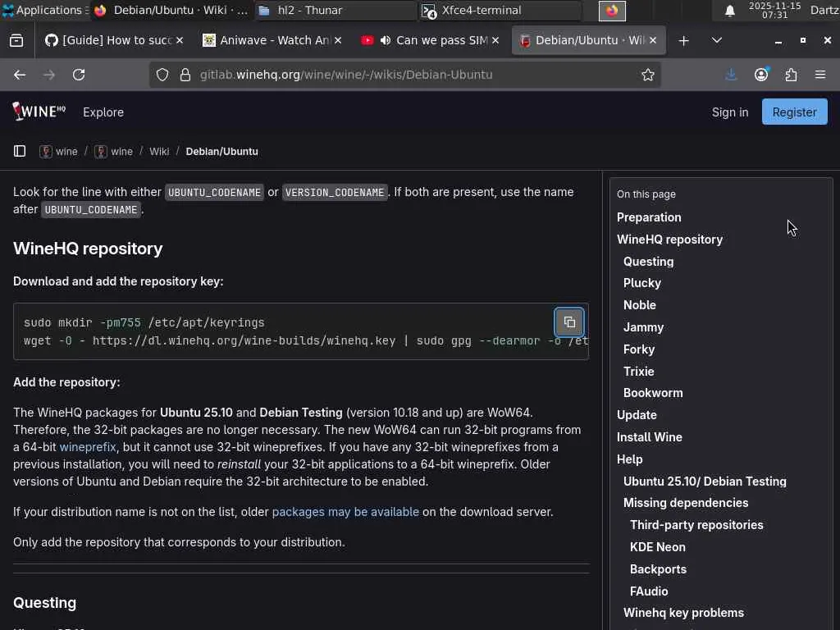Toggle the GitLab sidebar panel icon

pos(20,151)
